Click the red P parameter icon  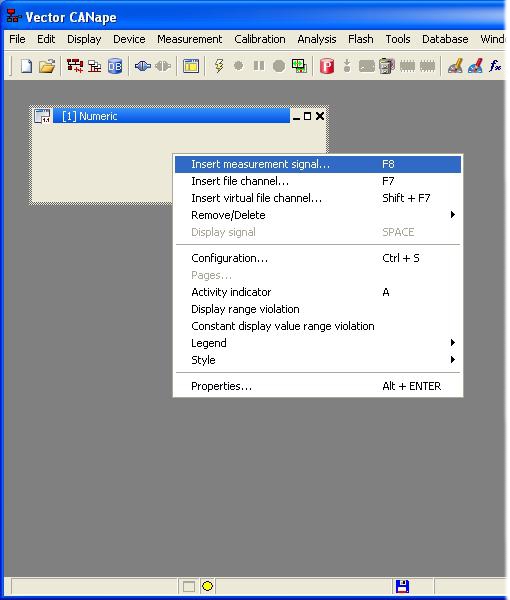click(327, 66)
